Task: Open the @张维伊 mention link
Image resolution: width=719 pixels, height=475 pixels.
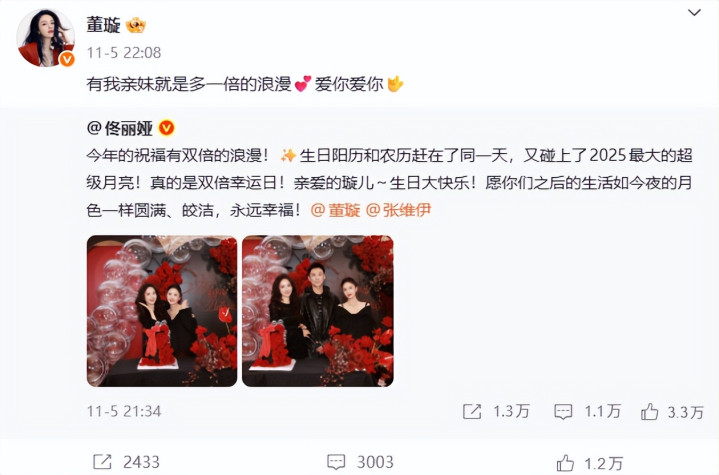Action: point(398,210)
